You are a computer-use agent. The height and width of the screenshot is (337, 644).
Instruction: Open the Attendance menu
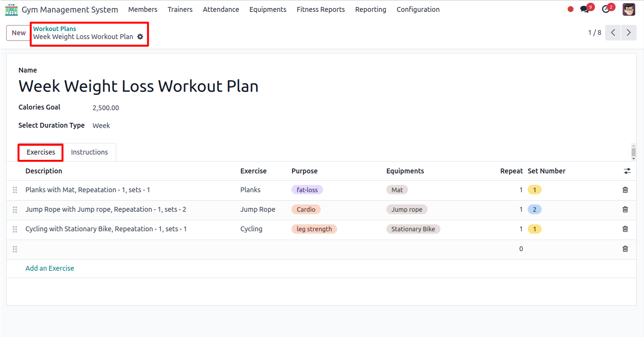tap(221, 9)
